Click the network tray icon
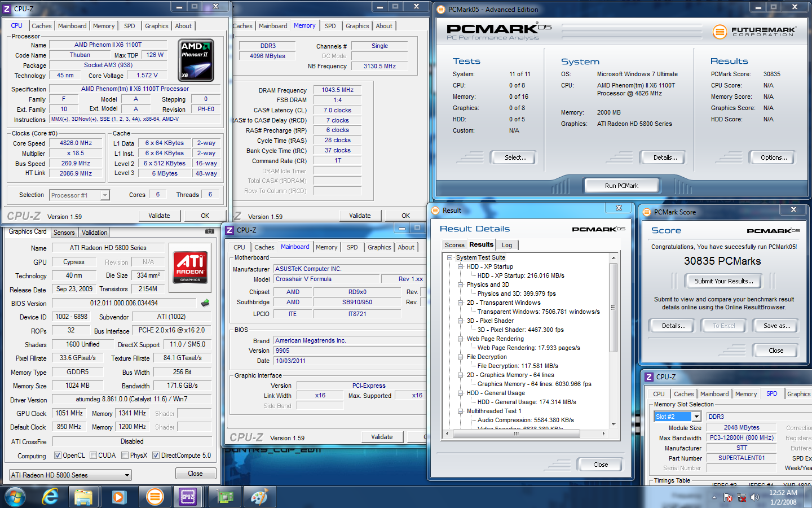The width and height of the screenshot is (812, 508). tap(741, 497)
